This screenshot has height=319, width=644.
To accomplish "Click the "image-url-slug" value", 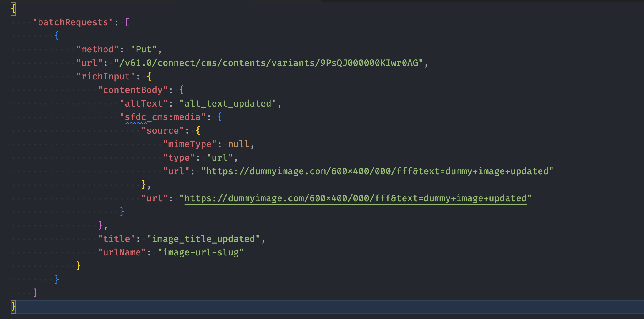I will [201, 252].
